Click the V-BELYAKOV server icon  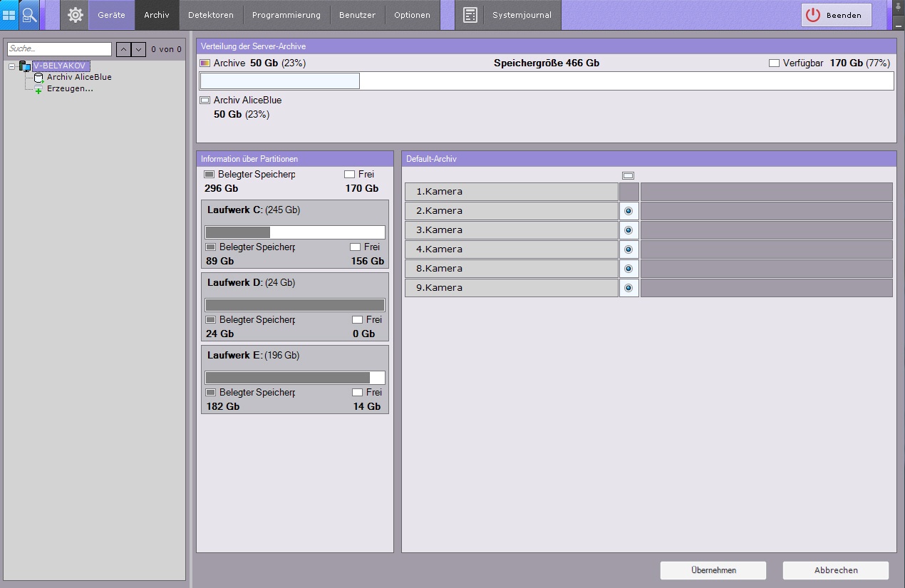[x=25, y=66]
